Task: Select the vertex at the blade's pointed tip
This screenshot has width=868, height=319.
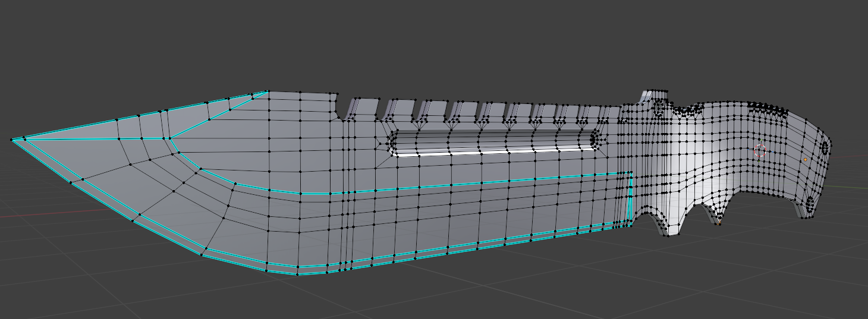Action: point(12,140)
